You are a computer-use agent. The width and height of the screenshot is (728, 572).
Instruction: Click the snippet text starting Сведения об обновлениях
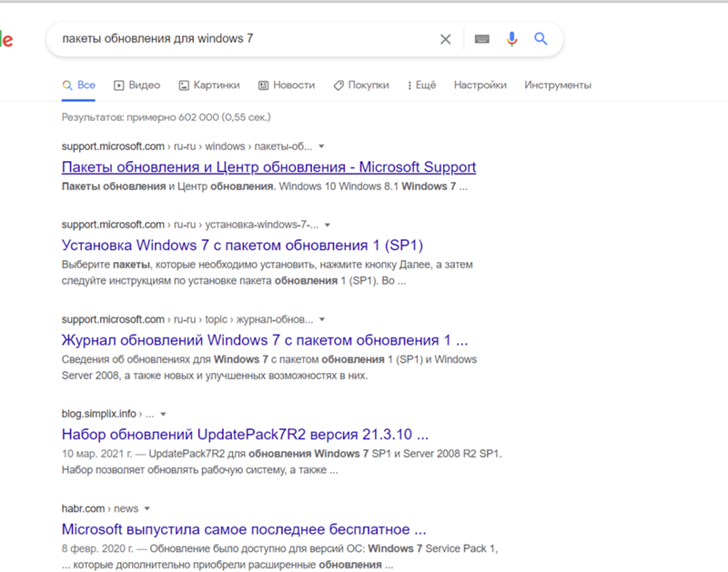[x=269, y=367]
